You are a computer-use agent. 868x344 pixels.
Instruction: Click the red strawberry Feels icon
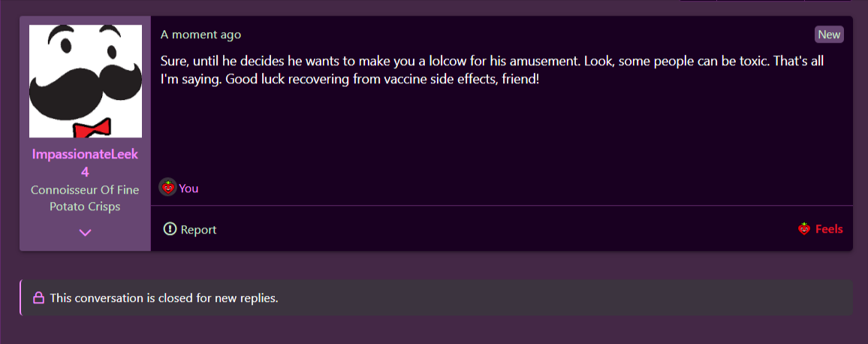pyautogui.click(x=804, y=229)
